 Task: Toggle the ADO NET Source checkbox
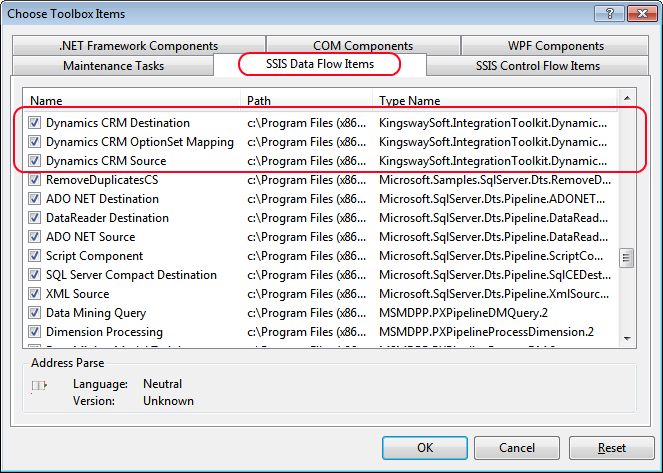coord(34,237)
